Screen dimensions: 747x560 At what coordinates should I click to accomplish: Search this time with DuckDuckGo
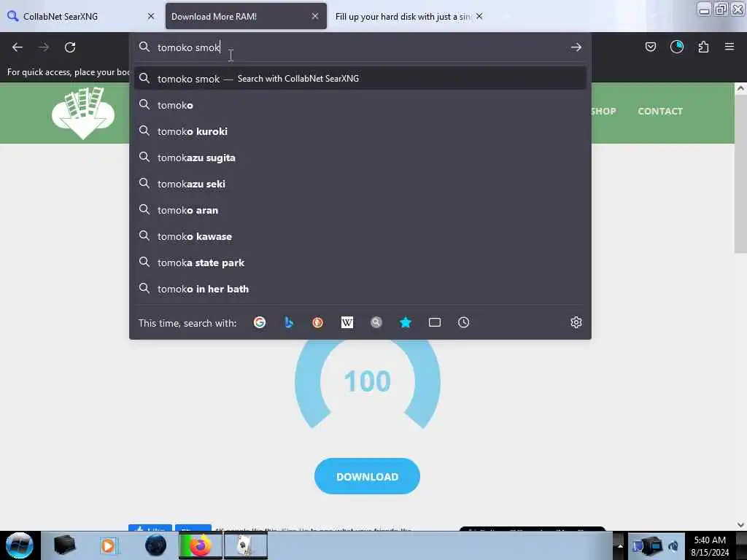point(318,322)
